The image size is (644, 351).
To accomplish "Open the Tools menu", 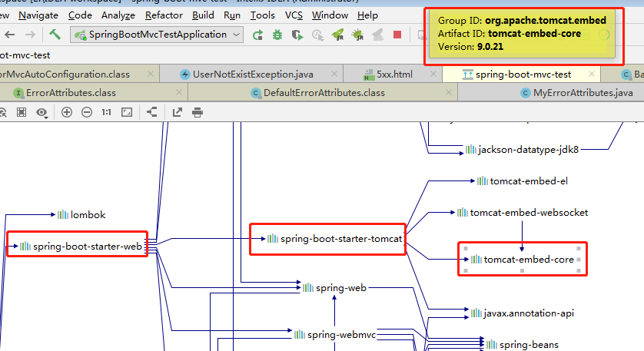I will pyautogui.click(x=263, y=15).
